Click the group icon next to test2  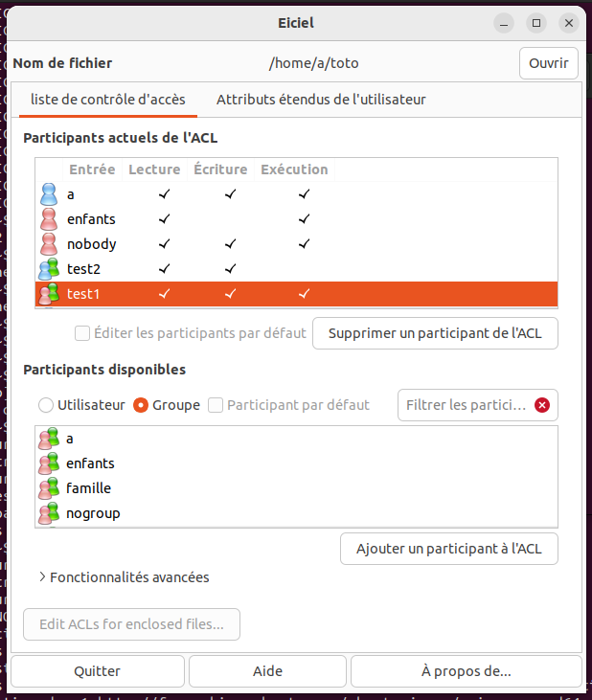coord(49,269)
